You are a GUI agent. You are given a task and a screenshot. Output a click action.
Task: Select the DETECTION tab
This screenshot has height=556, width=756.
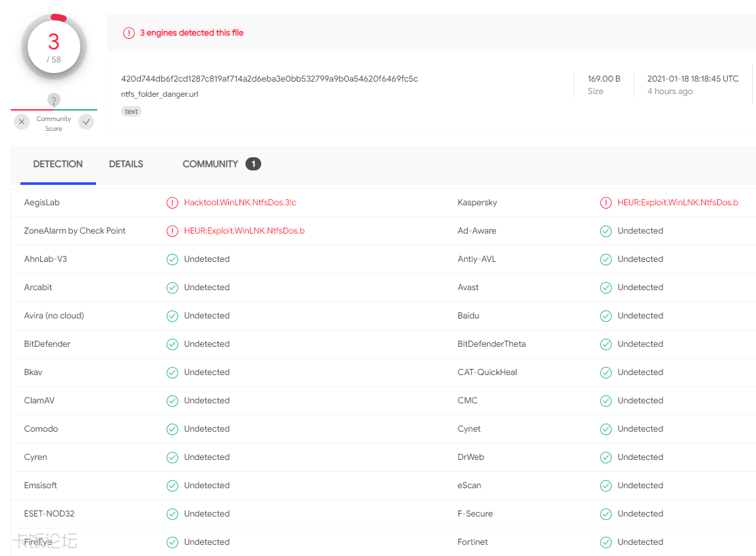pos(58,164)
